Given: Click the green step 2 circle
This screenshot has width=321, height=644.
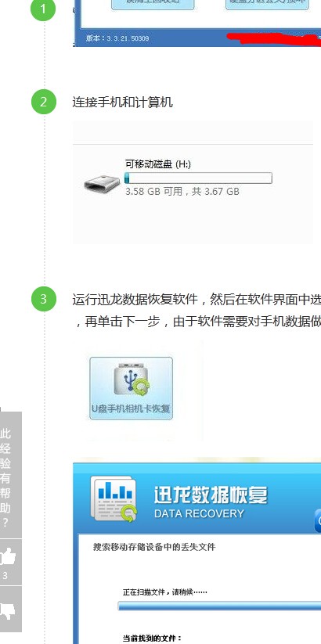Looking at the screenshot, I should 43,102.
